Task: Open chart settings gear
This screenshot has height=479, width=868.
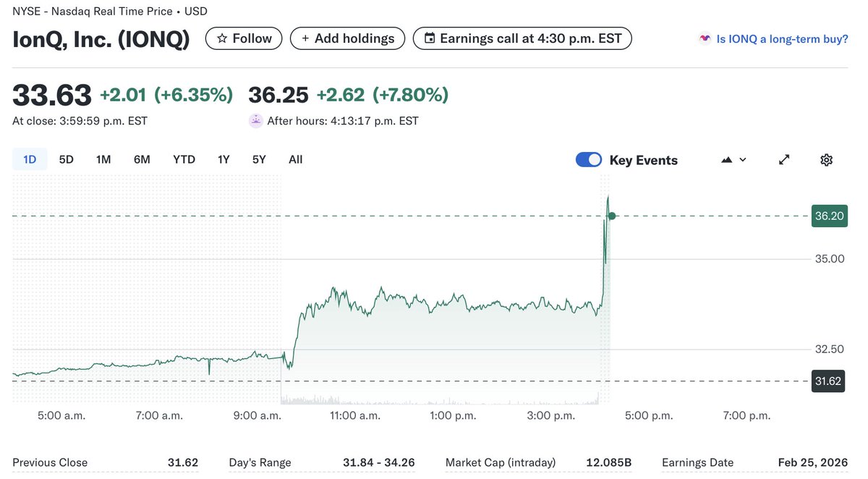Action: point(827,160)
